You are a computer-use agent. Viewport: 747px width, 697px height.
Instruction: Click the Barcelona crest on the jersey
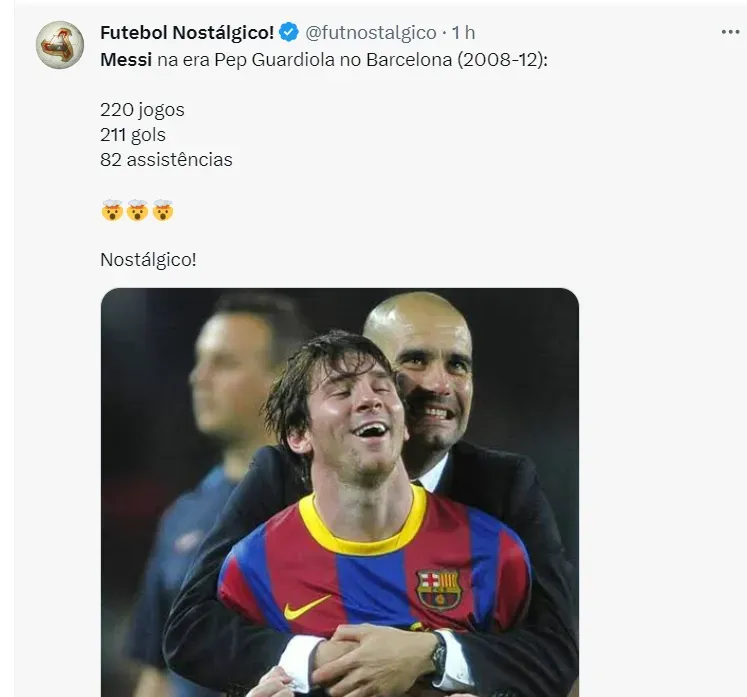[x=438, y=589]
